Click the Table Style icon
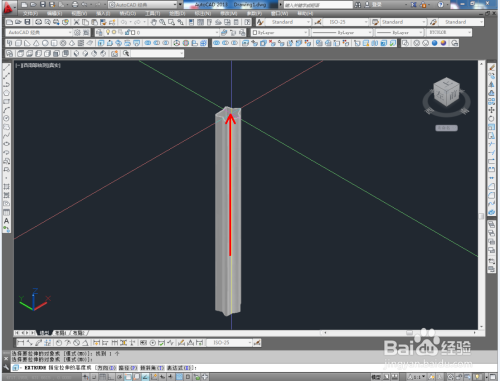This screenshot has height=381, width=500. click(375, 22)
